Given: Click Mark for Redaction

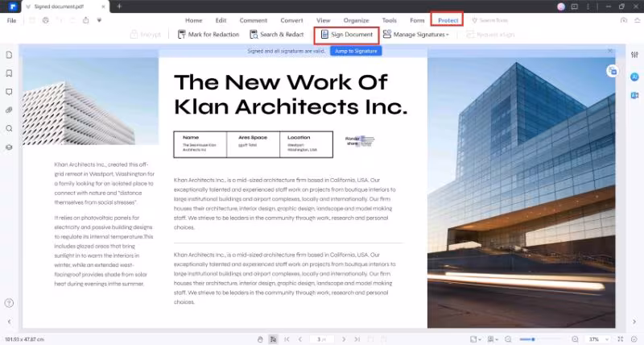Looking at the screenshot, I should click(x=208, y=35).
